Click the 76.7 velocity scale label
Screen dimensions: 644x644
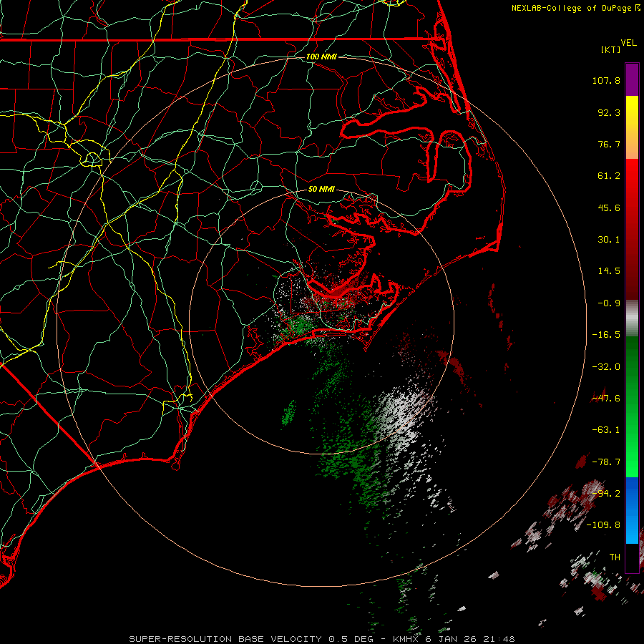pyautogui.click(x=609, y=144)
